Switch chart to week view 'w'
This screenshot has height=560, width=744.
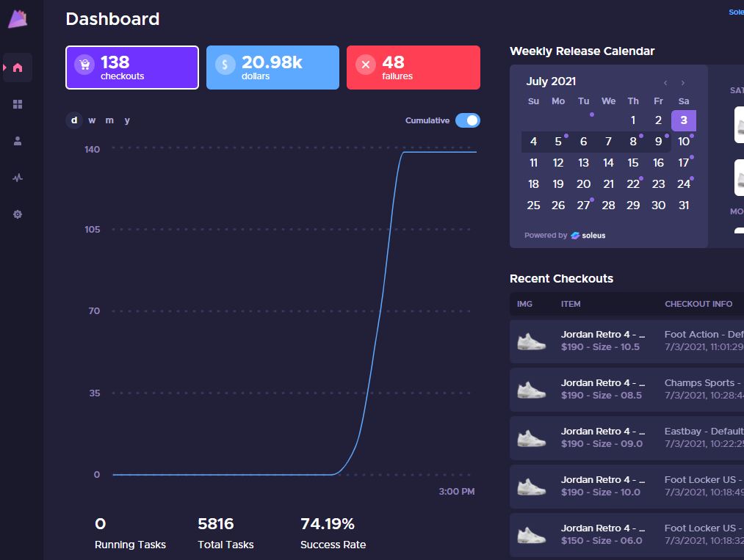[92, 120]
